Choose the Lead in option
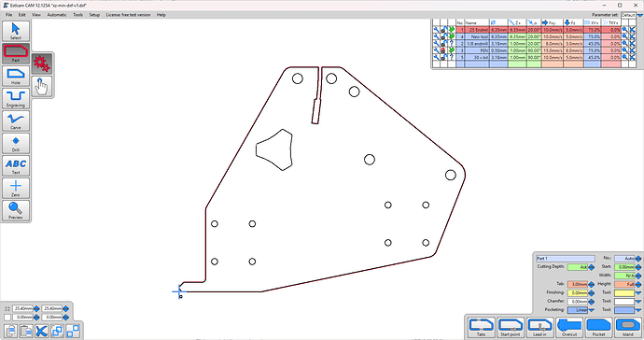644x340 pixels. point(539,328)
